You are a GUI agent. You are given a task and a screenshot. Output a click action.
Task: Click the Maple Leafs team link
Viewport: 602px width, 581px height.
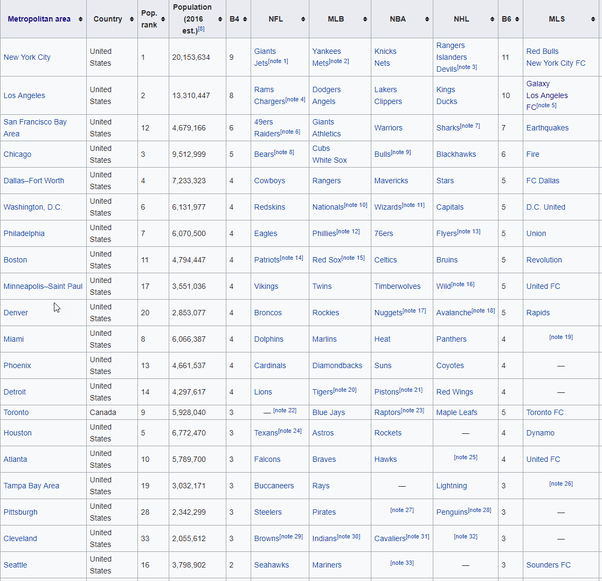[457, 412]
